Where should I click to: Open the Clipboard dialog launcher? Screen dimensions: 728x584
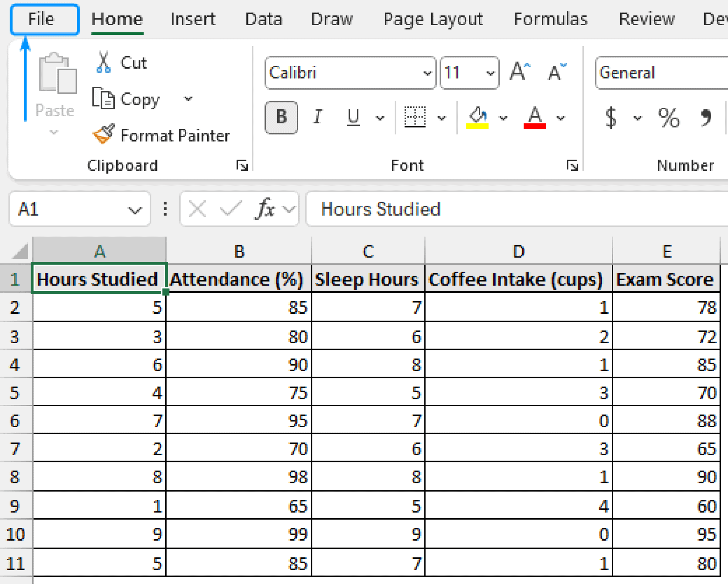(x=241, y=165)
